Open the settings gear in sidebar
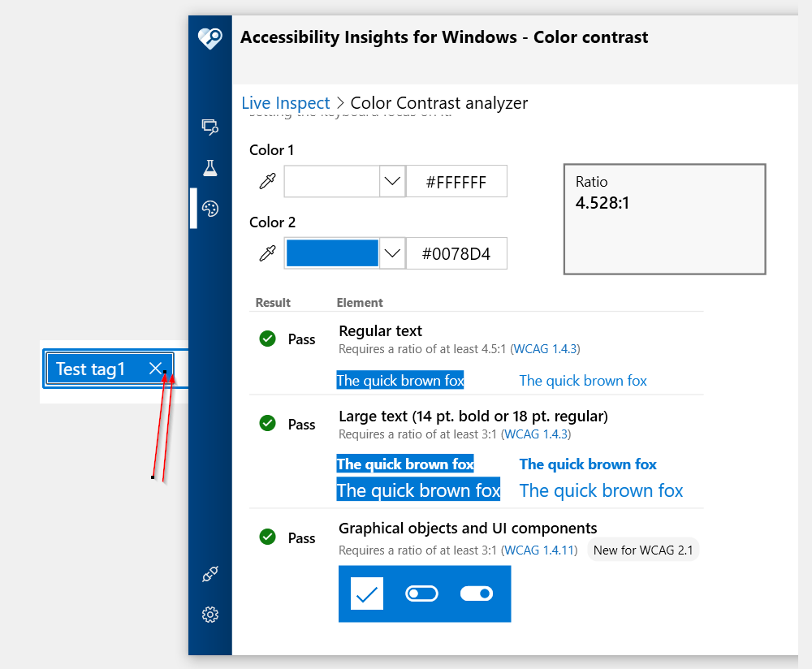 coord(209,615)
